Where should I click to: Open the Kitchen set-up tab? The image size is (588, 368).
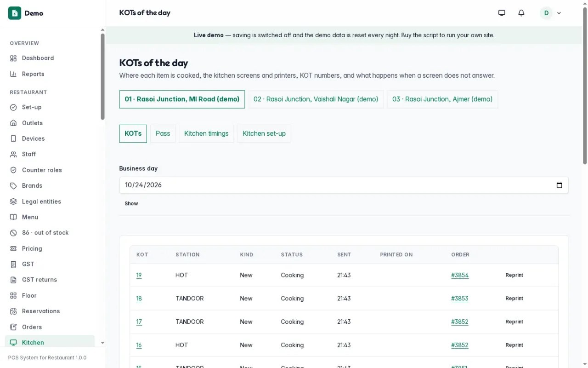[x=264, y=134]
